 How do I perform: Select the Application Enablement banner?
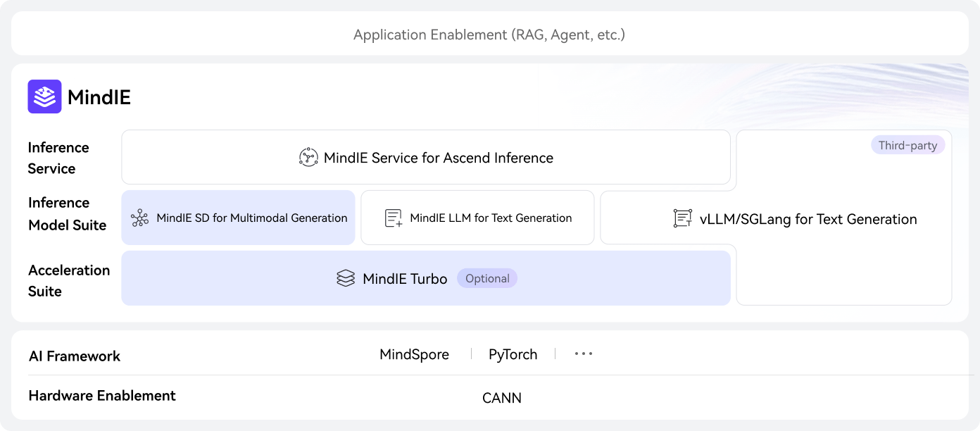pyautogui.click(x=489, y=34)
